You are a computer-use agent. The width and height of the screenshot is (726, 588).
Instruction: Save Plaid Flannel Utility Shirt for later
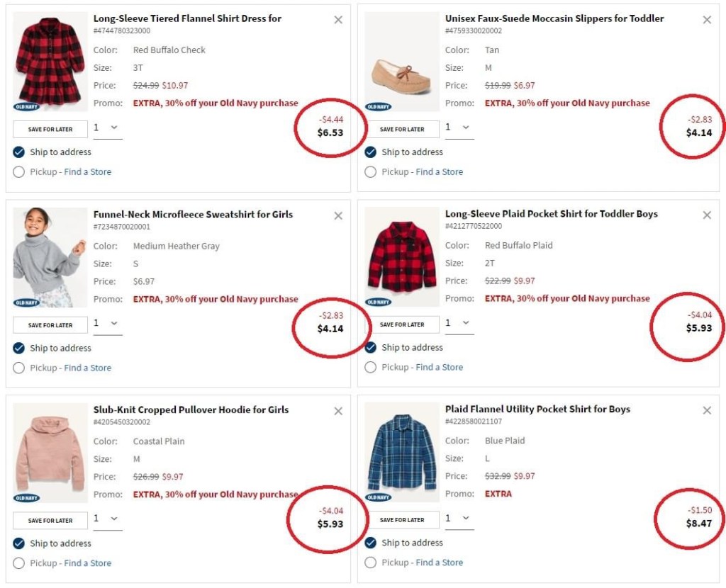(402, 520)
